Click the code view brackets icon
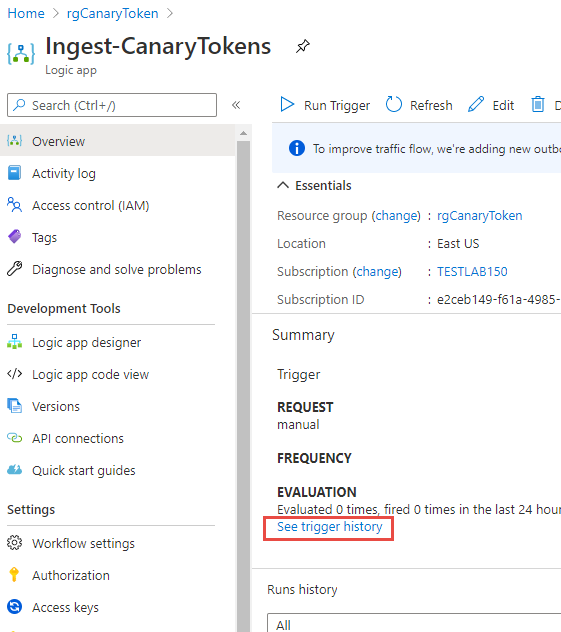 15,374
